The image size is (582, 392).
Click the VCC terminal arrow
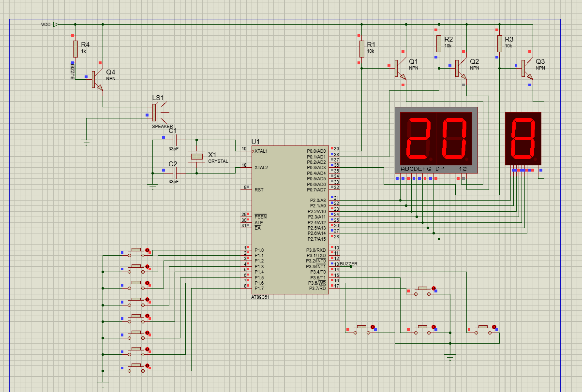pos(56,24)
